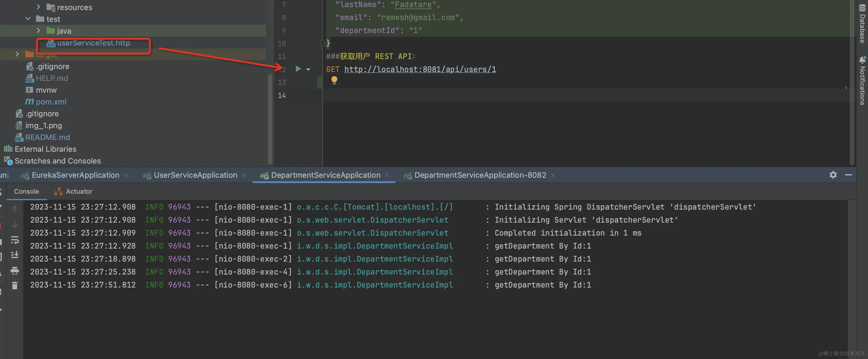Viewport: 868px width, 359px height.
Task: Open userServiceTest.http file
Action: click(x=93, y=43)
